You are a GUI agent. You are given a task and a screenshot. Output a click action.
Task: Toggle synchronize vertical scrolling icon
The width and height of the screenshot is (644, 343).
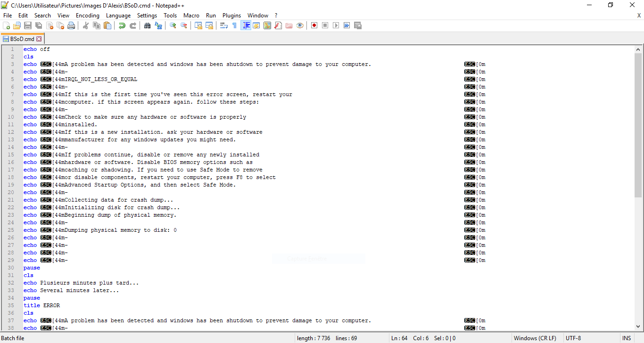(x=198, y=25)
